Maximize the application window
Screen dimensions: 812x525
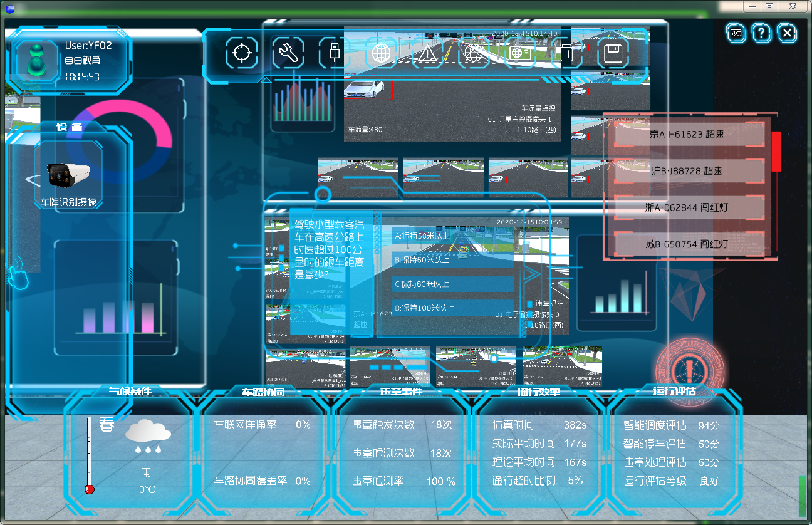769,6
